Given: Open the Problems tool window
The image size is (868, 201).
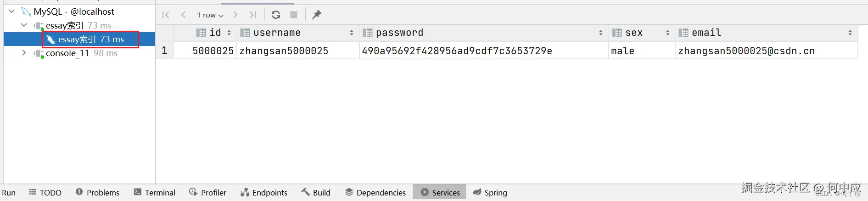Looking at the screenshot, I should 98,192.
